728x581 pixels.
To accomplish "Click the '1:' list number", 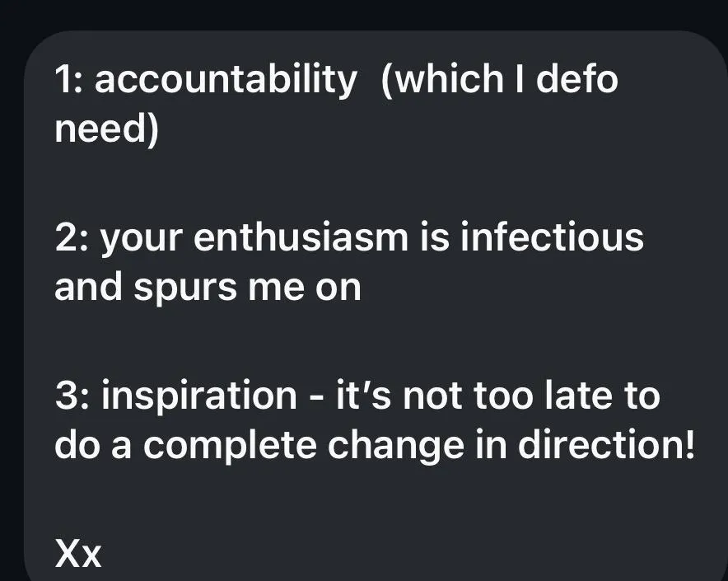I will [72, 81].
